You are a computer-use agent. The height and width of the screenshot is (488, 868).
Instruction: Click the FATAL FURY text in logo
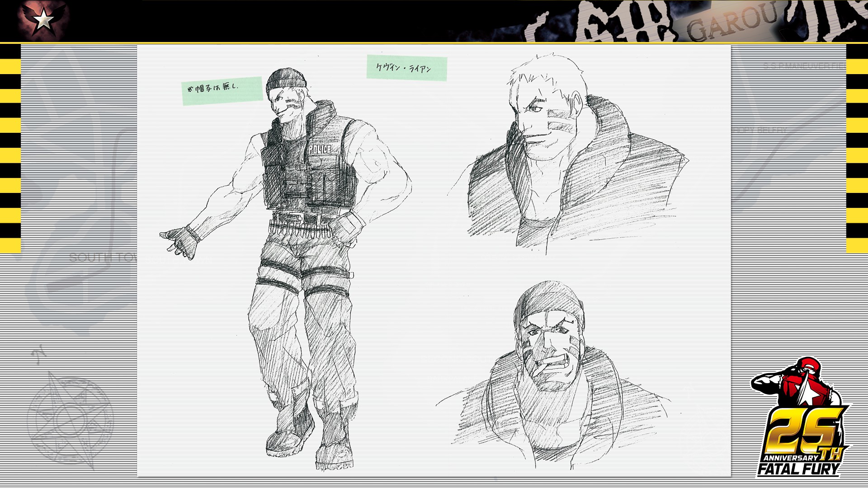[799, 469]
